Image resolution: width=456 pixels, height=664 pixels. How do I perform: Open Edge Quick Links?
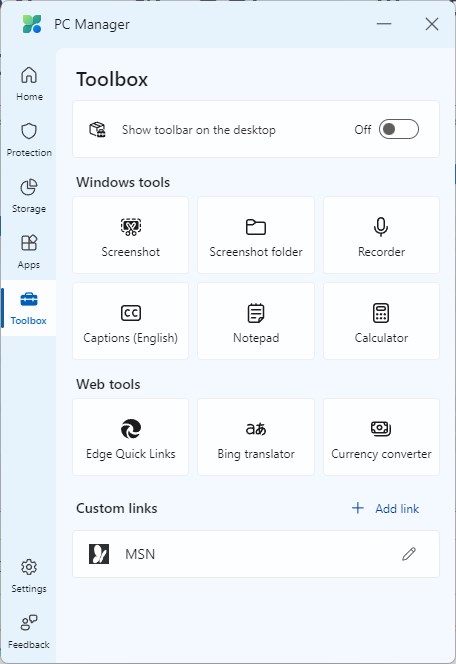point(130,437)
